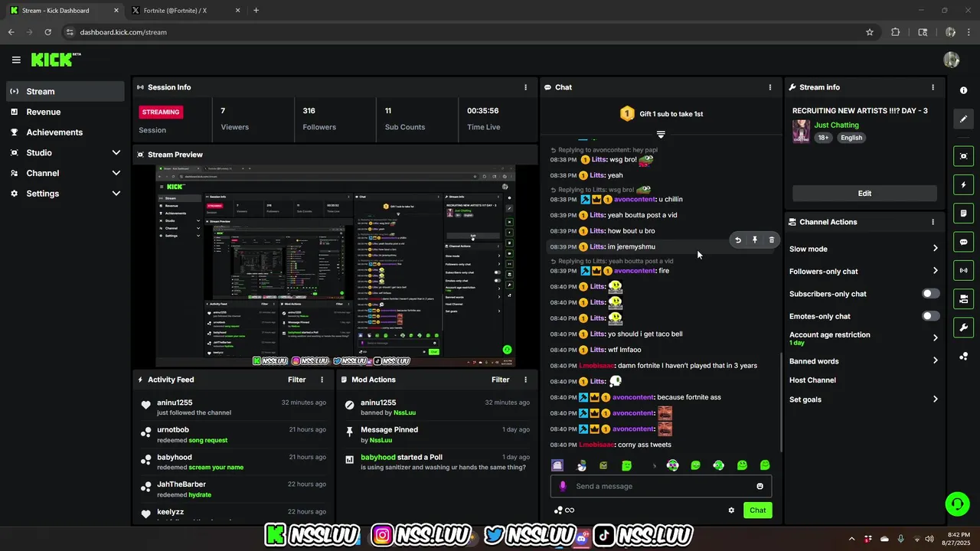This screenshot has width=980, height=551.
Task: Open Followers-only chat options chevron
Action: pyautogui.click(x=935, y=271)
